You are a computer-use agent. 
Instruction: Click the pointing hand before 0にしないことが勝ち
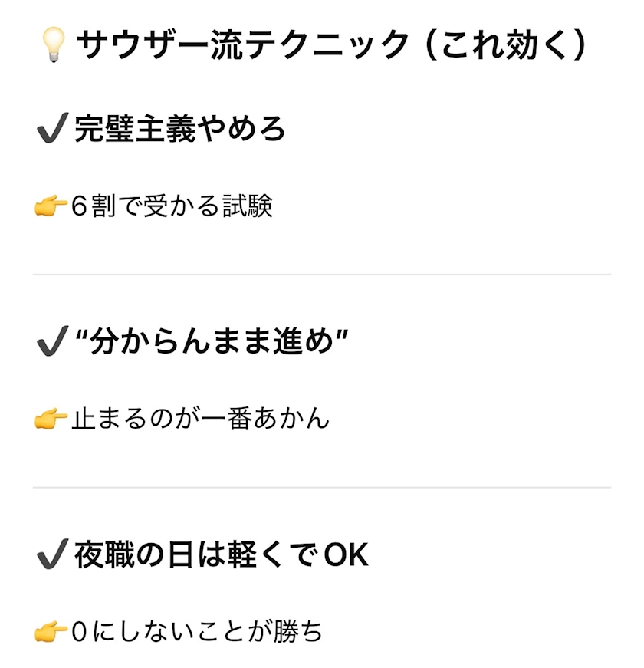51,632
